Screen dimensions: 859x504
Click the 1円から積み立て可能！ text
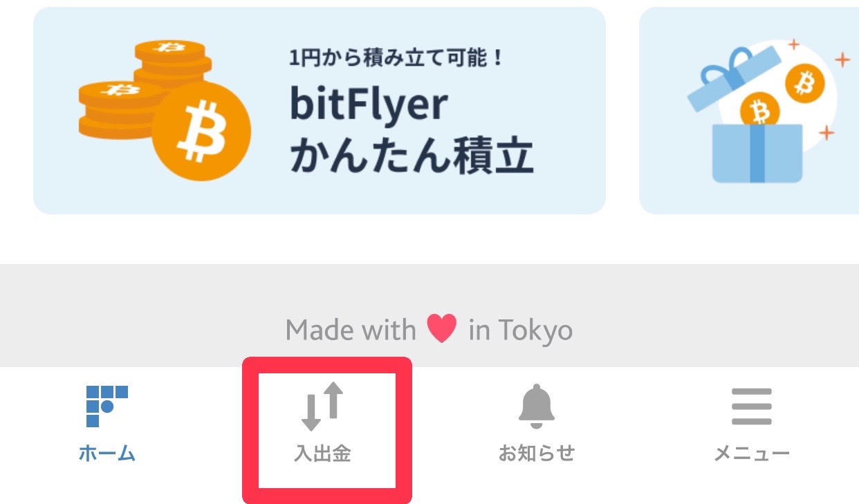click(x=396, y=57)
